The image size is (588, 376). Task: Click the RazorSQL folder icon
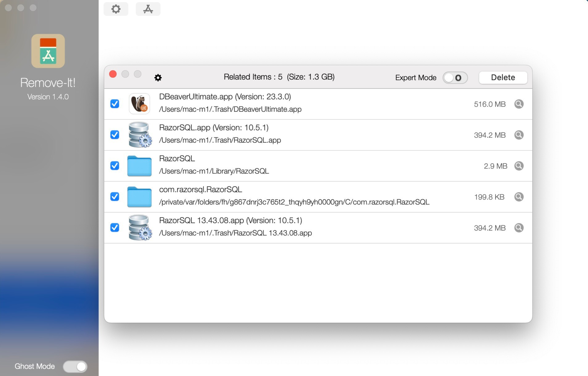[139, 165]
